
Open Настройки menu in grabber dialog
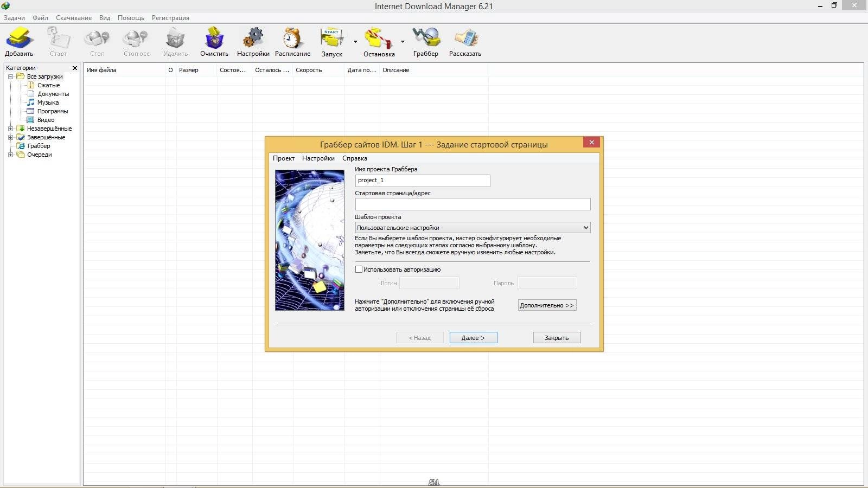tap(318, 158)
